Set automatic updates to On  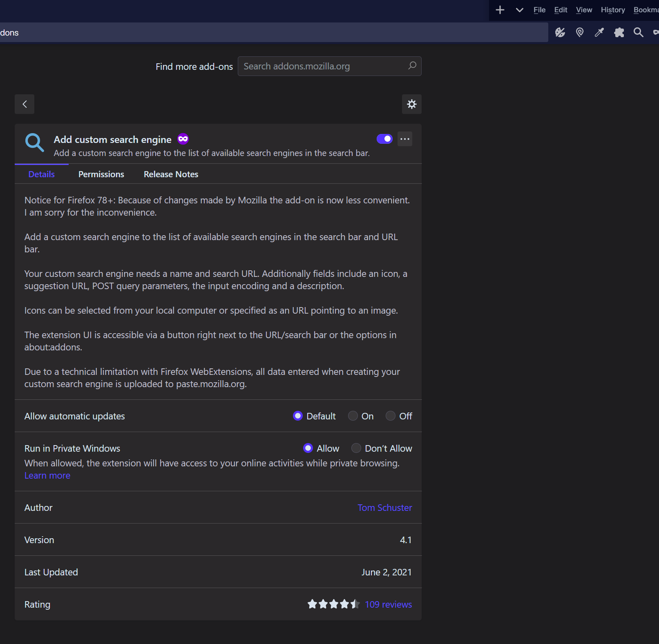pos(353,416)
